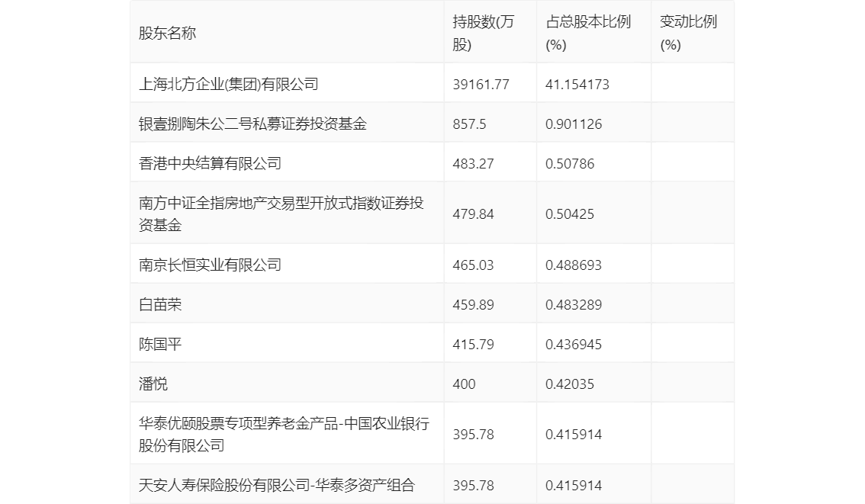
Task: Click the value 483.27
Action: [x=474, y=164]
